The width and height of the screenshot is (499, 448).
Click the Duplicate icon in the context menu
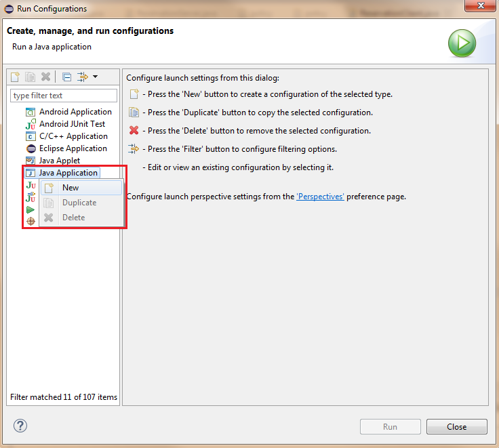point(48,203)
